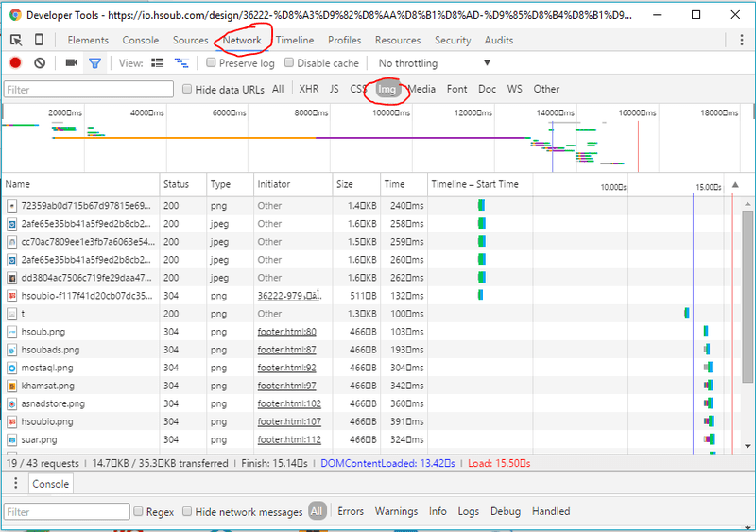Stop recording network log red button

(15, 62)
